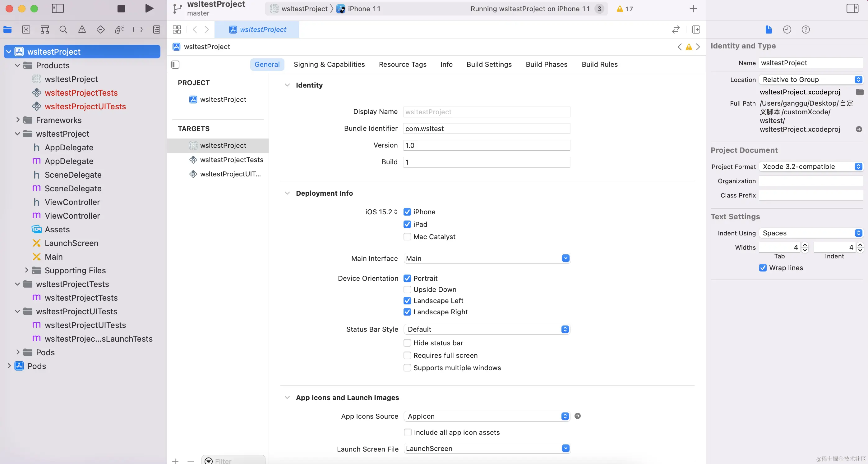Click the Run (play) button in toolbar
The width and height of the screenshot is (868, 464).
[149, 8]
